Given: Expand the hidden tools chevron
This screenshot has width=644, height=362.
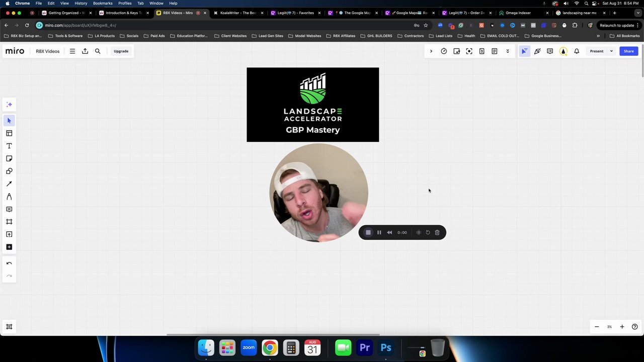Looking at the screenshot, I should [431, 51].
